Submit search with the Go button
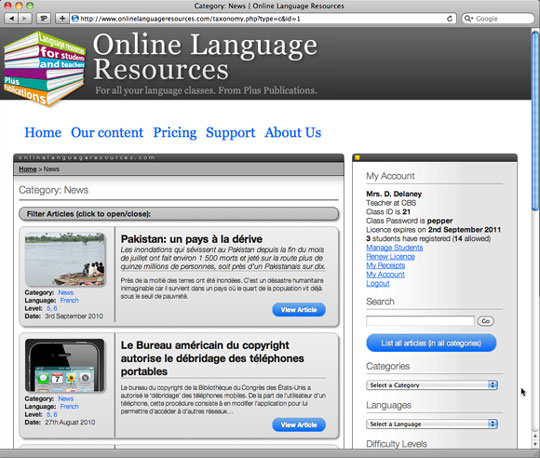The width and height of the screenshot is (540, 458). [x=486, y=321]
